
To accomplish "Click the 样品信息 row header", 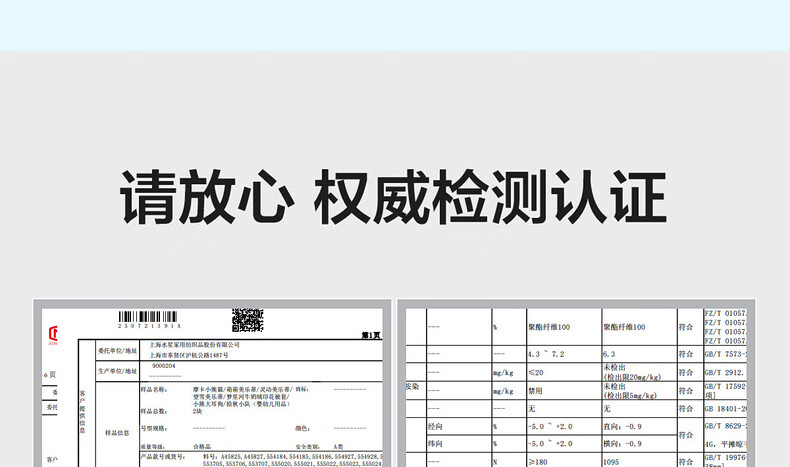I will tap(117, 432).
